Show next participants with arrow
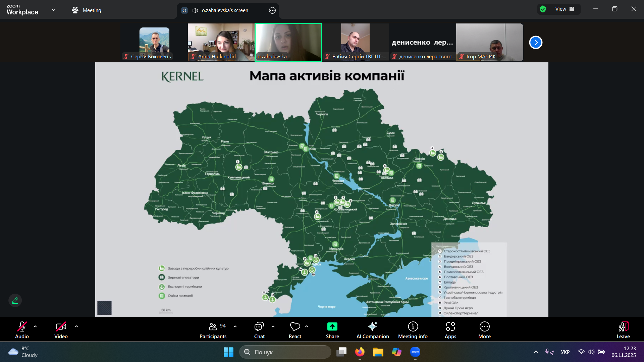 point(536,43)
